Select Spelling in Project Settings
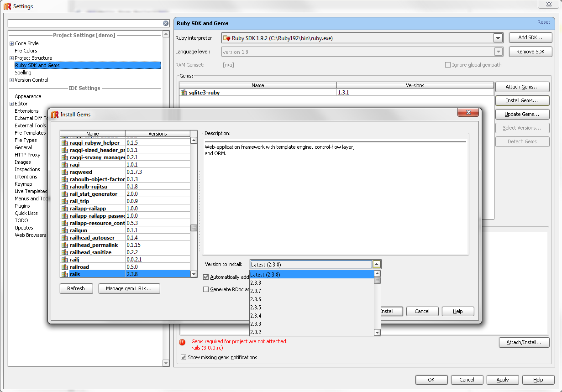The width and height of the screenshot is (562, 392). click(23, 73)
